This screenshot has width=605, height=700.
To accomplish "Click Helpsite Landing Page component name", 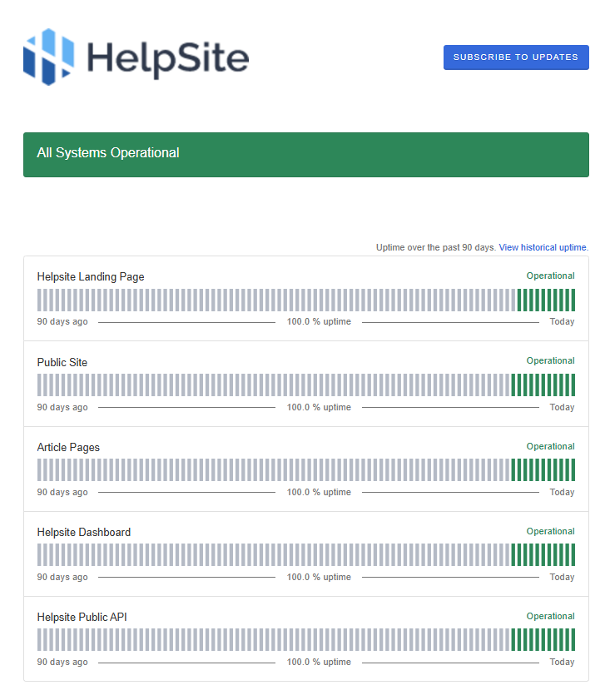I will click(x=91, y=277).
